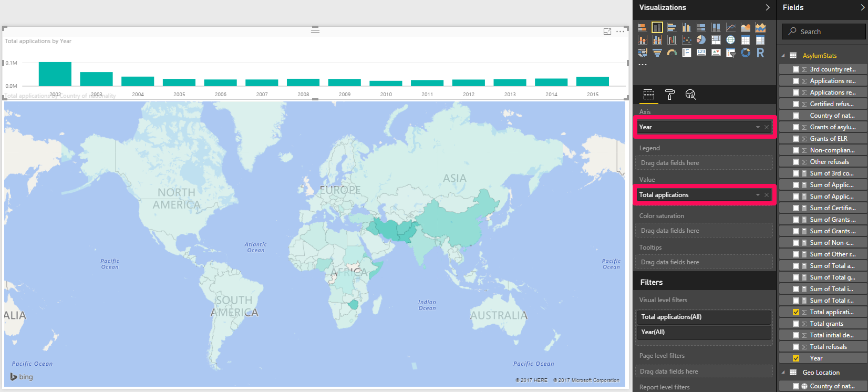Check the Certified refus... field
Image resolution: width=868 pixels, height=392 pixels.
pos(796,104)
